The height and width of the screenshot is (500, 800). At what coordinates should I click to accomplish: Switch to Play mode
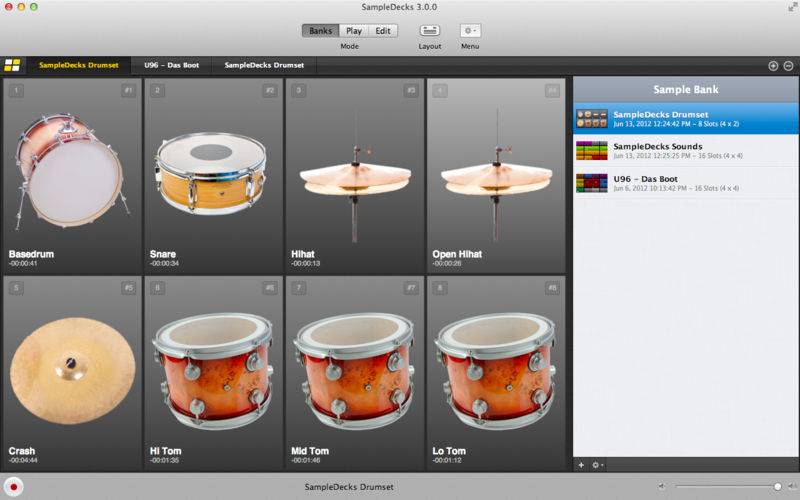354,31
